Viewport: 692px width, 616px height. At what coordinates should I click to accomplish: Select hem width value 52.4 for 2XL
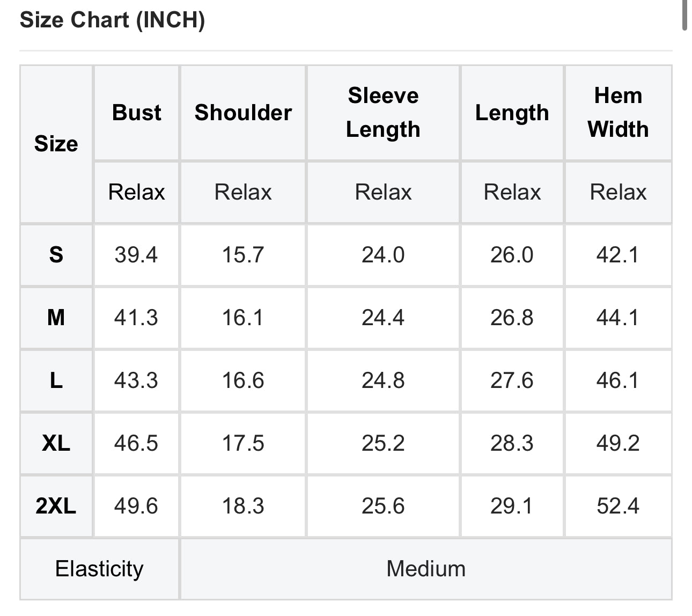click(x=618, y=506)
